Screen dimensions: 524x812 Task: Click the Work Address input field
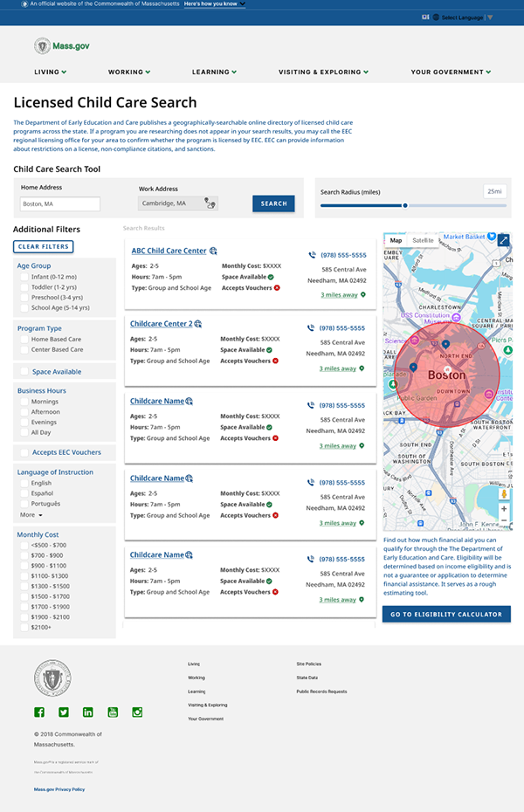pos(177,203)
